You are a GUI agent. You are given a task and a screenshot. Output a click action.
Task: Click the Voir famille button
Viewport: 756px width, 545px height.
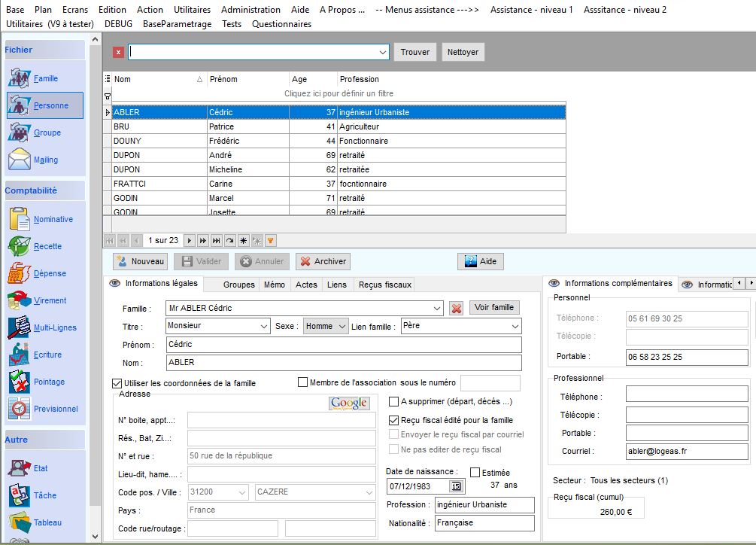(x=493, y=307)
